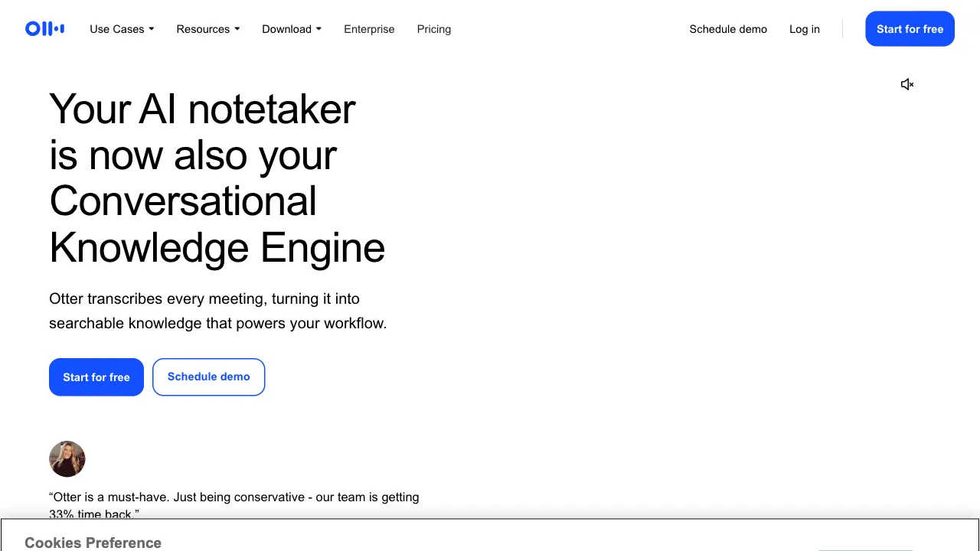Click Schedule demo in the top navigation

tap(728, 29)
